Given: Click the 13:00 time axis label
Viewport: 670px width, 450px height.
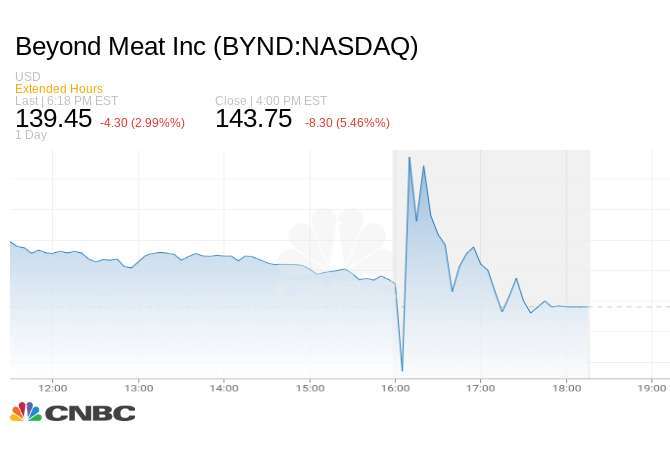Looking at the screenshot, I should click(138, 388).
